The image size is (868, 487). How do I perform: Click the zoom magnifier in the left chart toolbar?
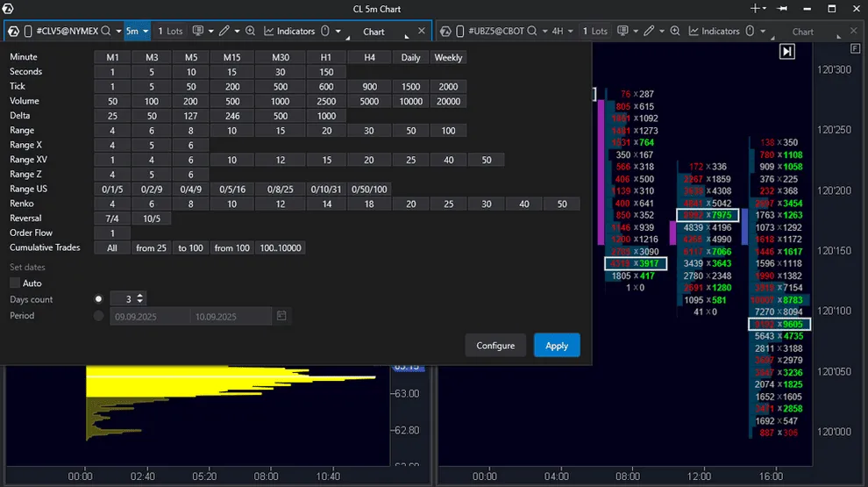(251, 31)
